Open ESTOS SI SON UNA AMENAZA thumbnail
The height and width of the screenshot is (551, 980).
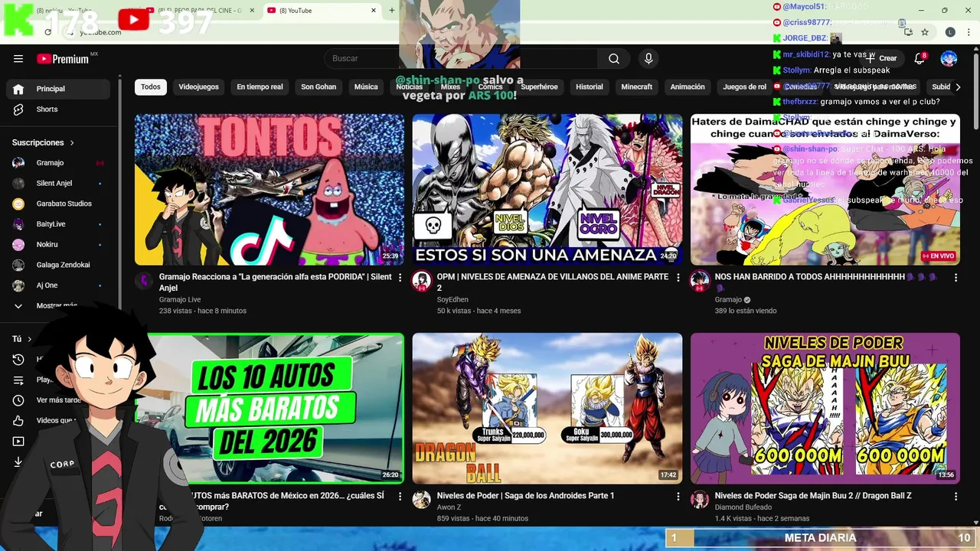[547, 190]
